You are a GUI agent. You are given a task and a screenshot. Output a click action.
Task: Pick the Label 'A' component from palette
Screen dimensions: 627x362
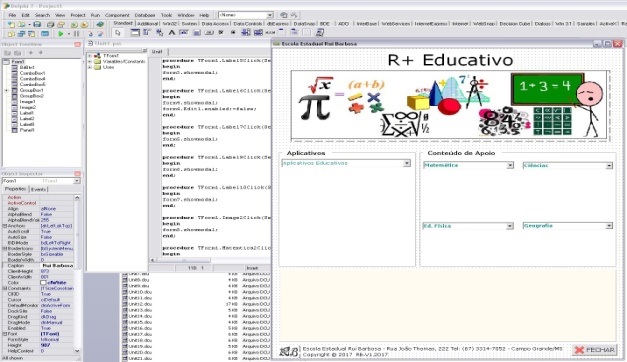(172, 32)
